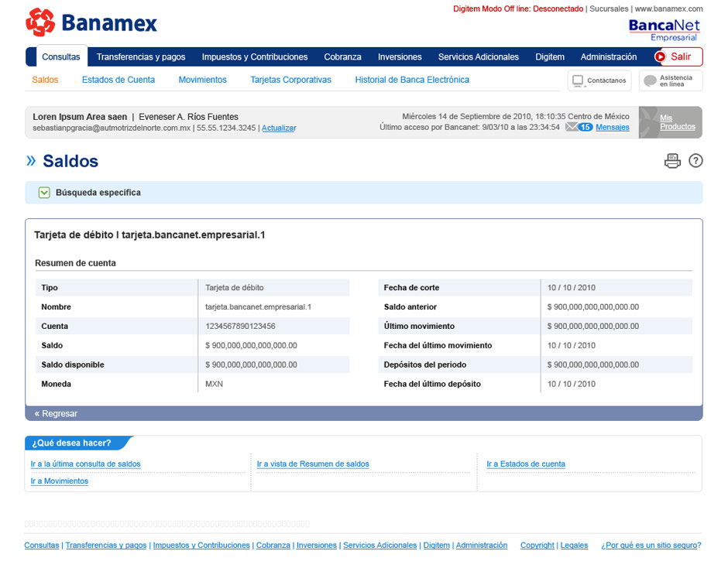Go to Movimientos submenu
Screen dimensions: 728x575
click(x=202, y=80)
